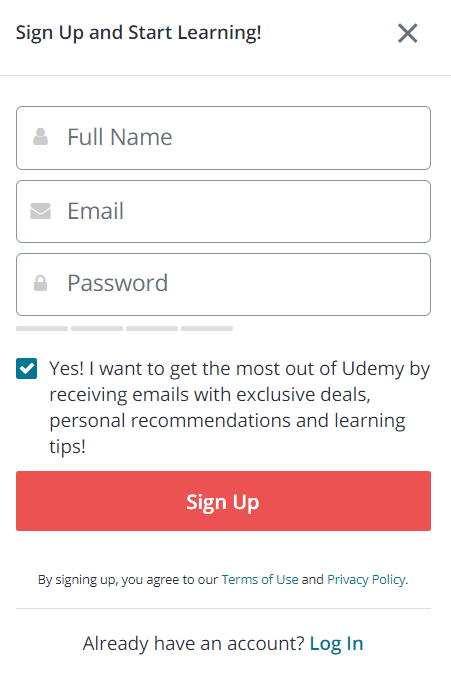Screen dimensions: 451x678
Task: Click the person icon in Full Name field
Action: point(41,137)
